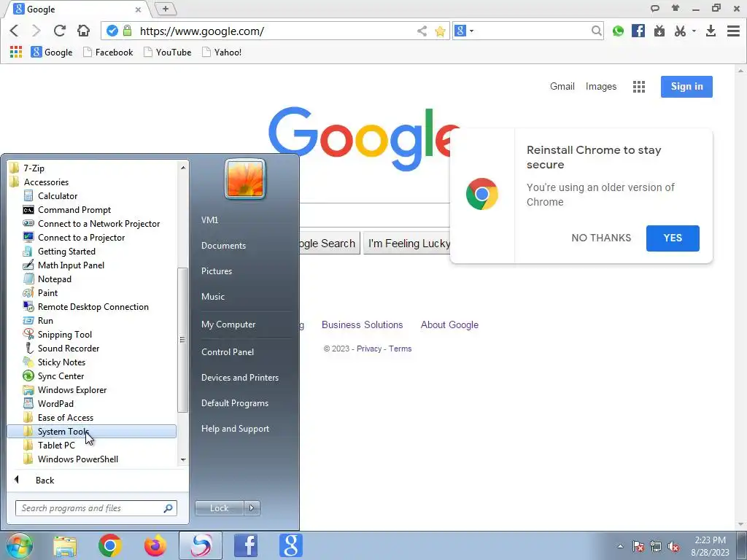Open the browser hamburger menu

(x=733, y=31)
